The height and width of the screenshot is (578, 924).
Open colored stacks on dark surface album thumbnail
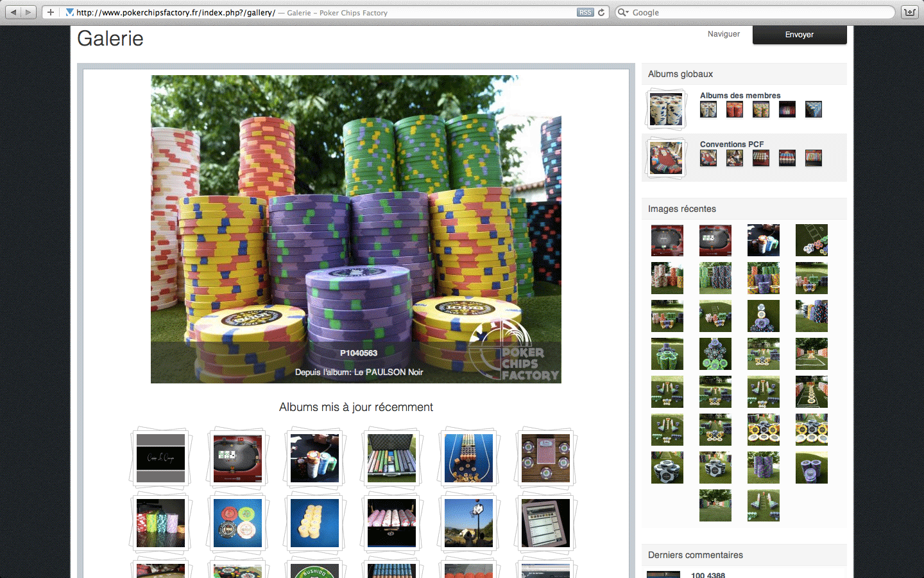160,523
